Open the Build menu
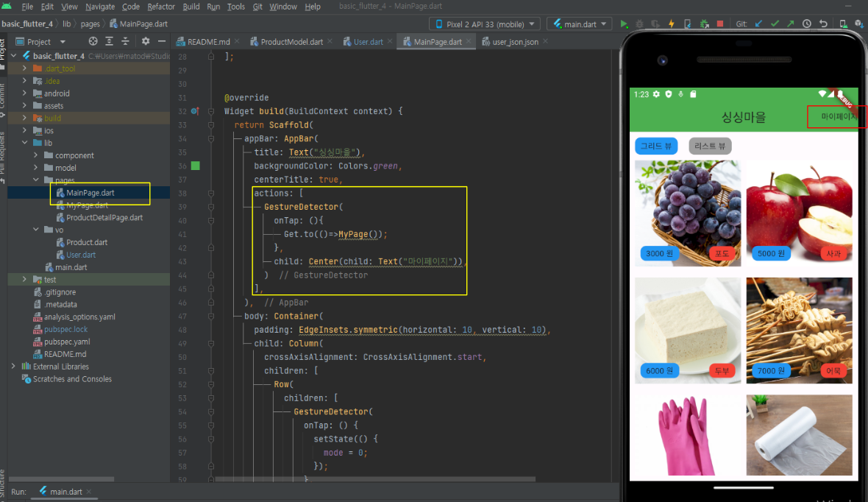The image size is (868, 502). (x=191, y=7)
